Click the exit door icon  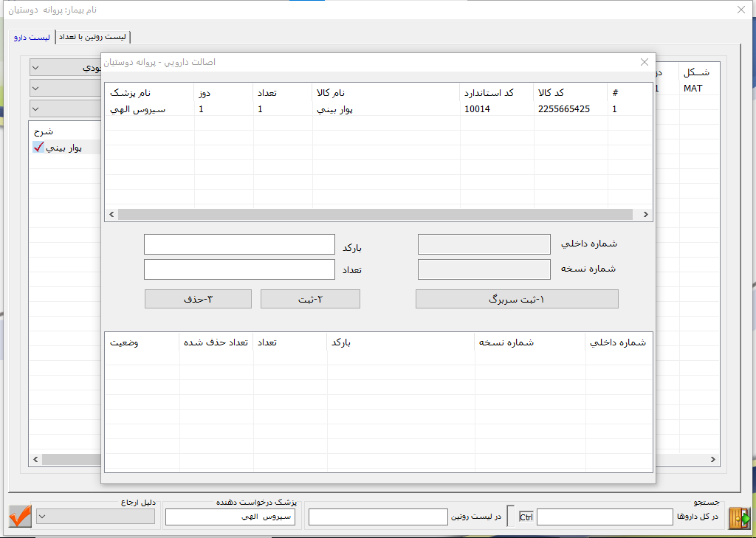[738, 517]
